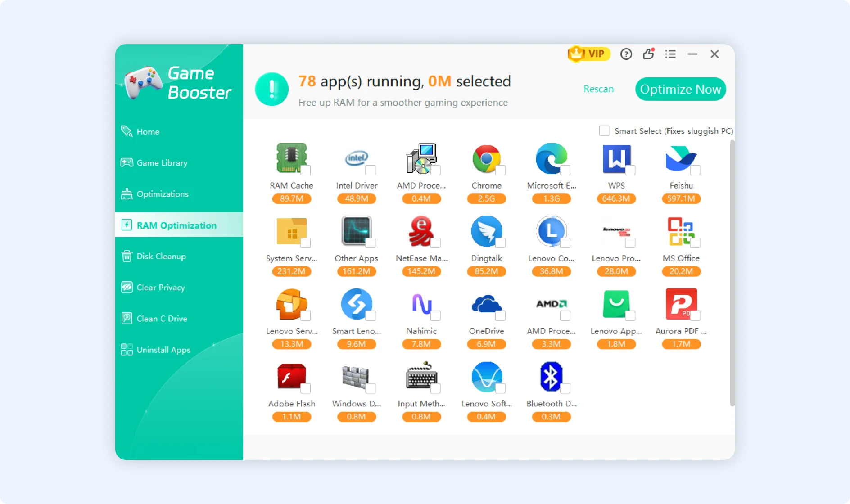Viewport: 850px width, 504px height.
Task: Click the Intel Driver icon
Action: [356, 158]
